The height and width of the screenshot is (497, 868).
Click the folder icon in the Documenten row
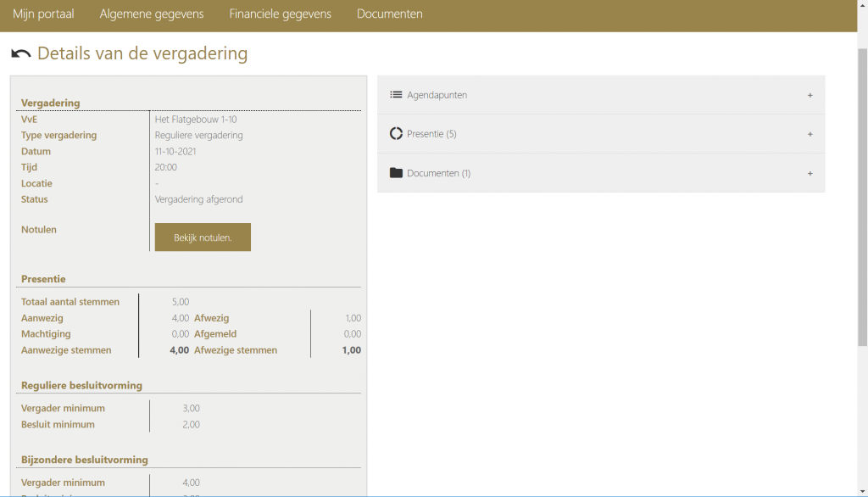tap(396, 173)
